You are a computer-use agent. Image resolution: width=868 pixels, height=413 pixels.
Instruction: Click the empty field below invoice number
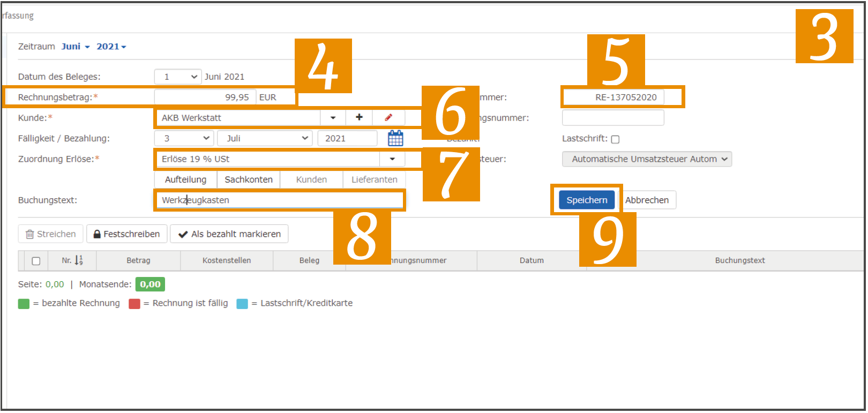[x=613, y=117]
